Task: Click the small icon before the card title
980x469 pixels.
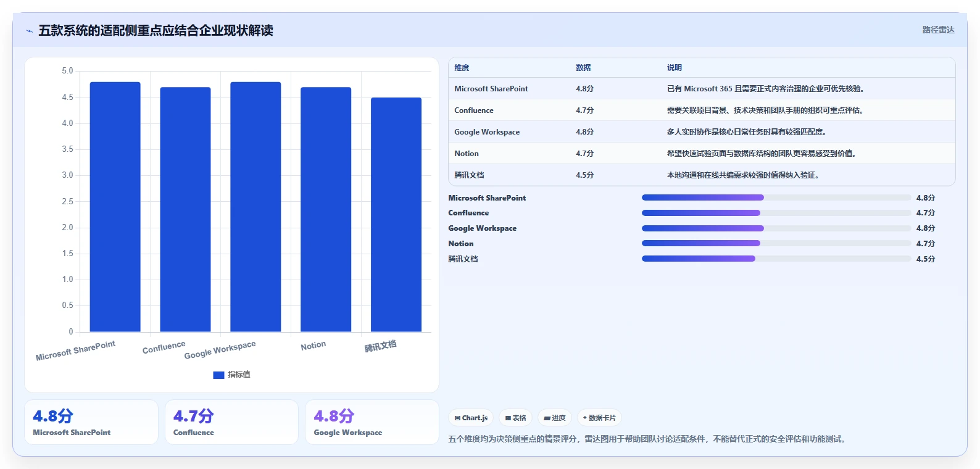Action: tap(29, 31)
